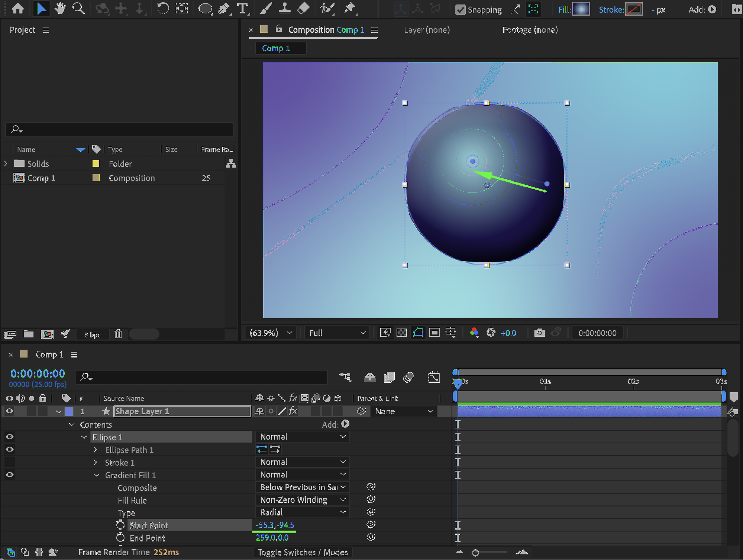743x560 pixels.
Task: Disable the Snapping checkbox
Action: (460, 10)
